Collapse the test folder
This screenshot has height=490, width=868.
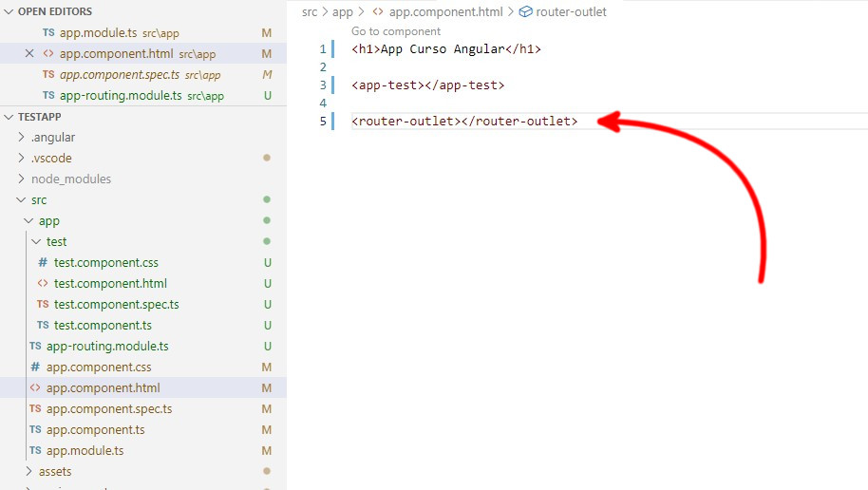pyautogui.click(x=37, y=242)
